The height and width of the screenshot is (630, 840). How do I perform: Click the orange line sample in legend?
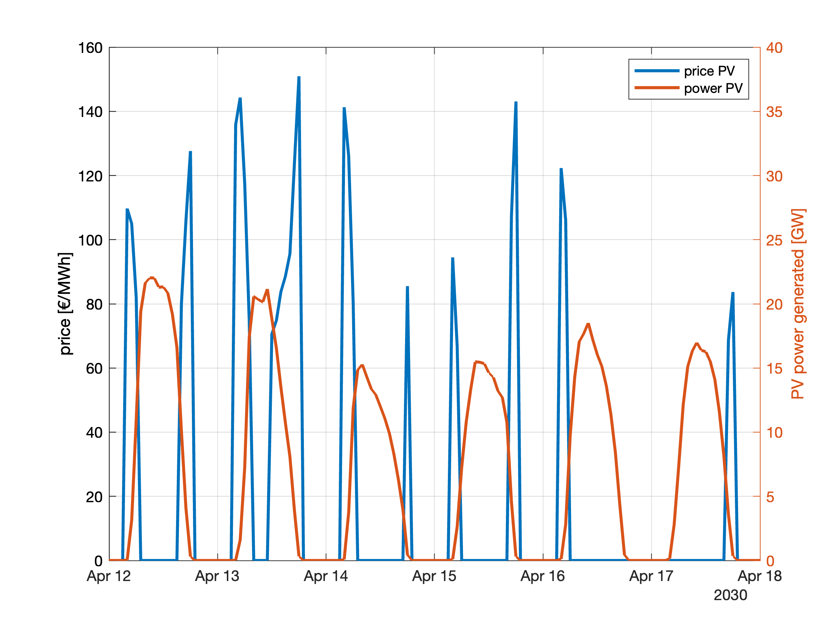[657, 88]
